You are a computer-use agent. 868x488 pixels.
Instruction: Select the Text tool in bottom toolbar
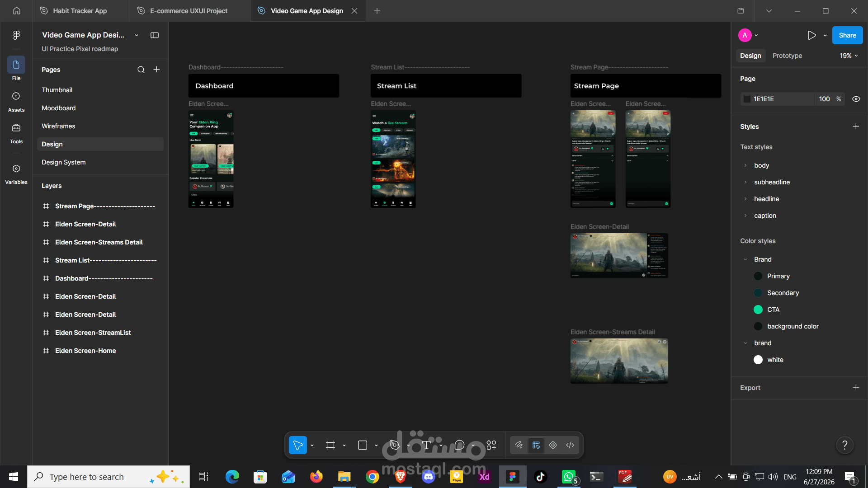[426, 446]
